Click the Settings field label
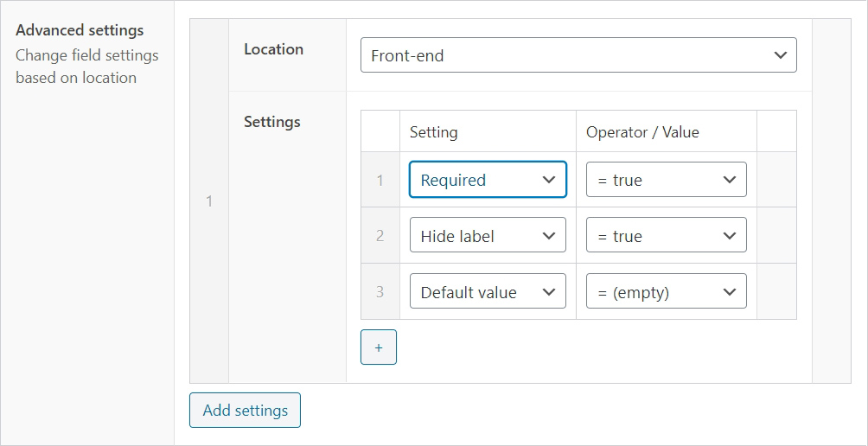 coord(271,122)
